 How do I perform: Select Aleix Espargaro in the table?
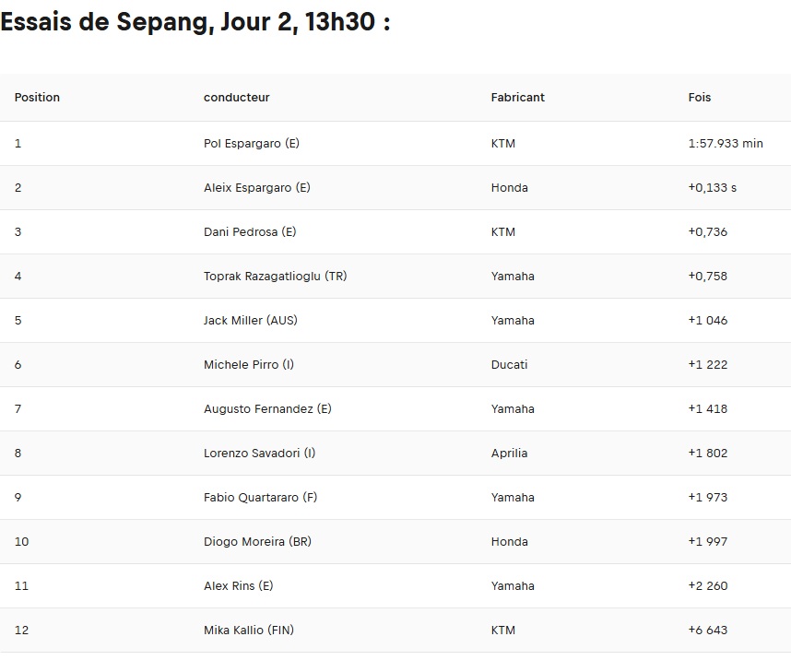pos(257,188)
